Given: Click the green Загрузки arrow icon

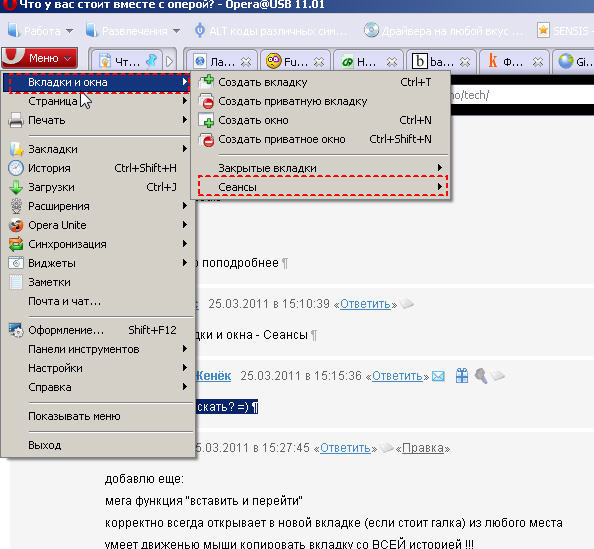Looking at the screenshot, I should point(16,187).
